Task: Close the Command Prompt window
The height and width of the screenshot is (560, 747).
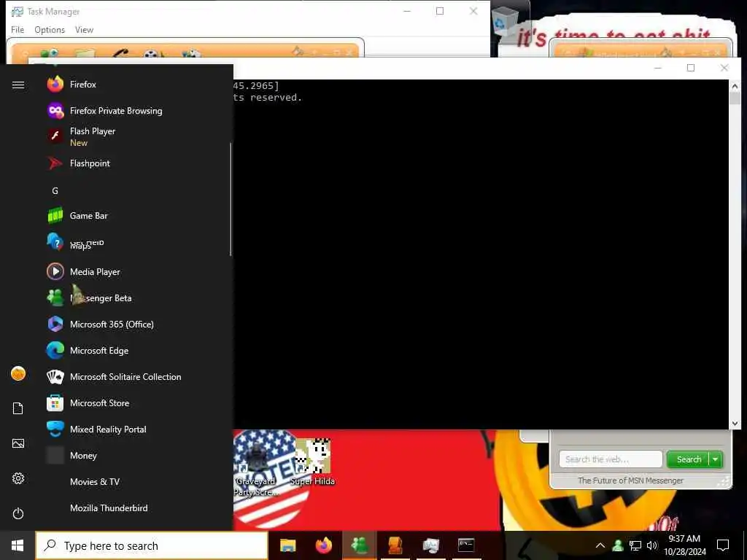Action: pyautogui.click(x=724, y=68)
